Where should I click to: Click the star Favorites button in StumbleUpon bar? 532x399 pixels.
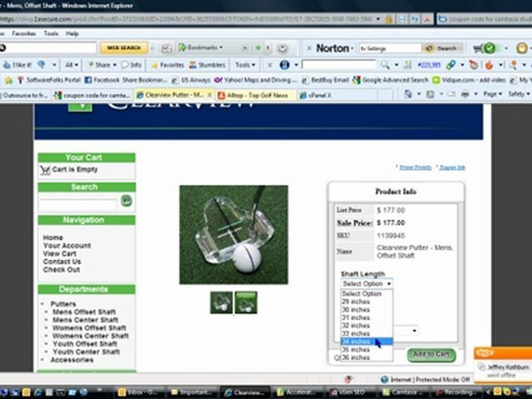click(x=167, y=65)
